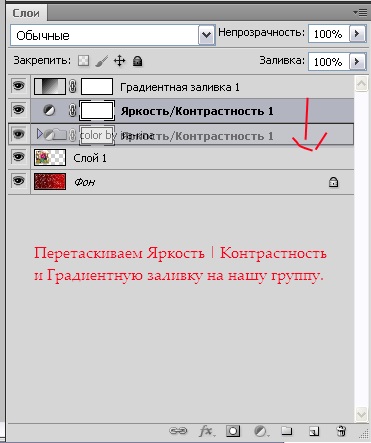Open the Обычные blend mode dropdown

point(206,35)
